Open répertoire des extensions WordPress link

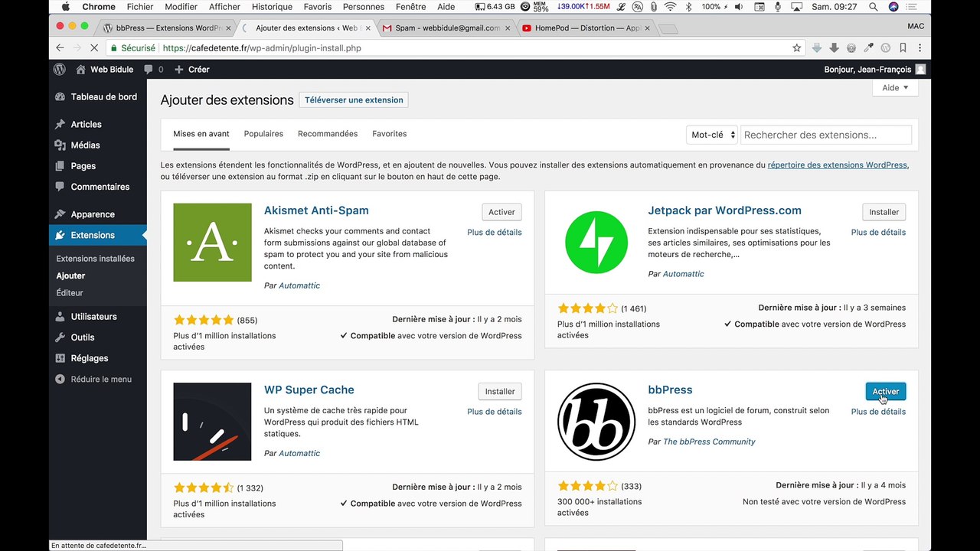coord(838,165)
